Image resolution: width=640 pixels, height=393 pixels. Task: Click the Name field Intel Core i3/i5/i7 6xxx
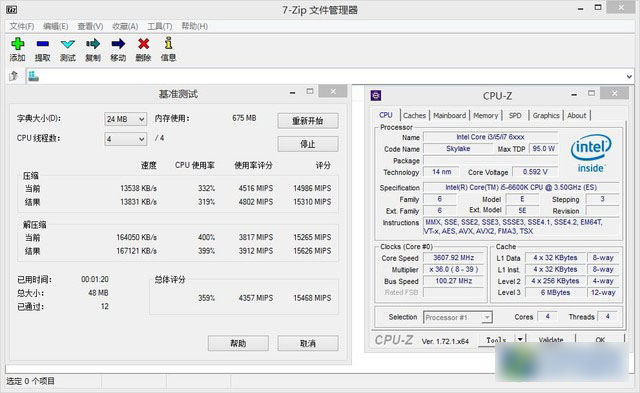pos(490,137)
